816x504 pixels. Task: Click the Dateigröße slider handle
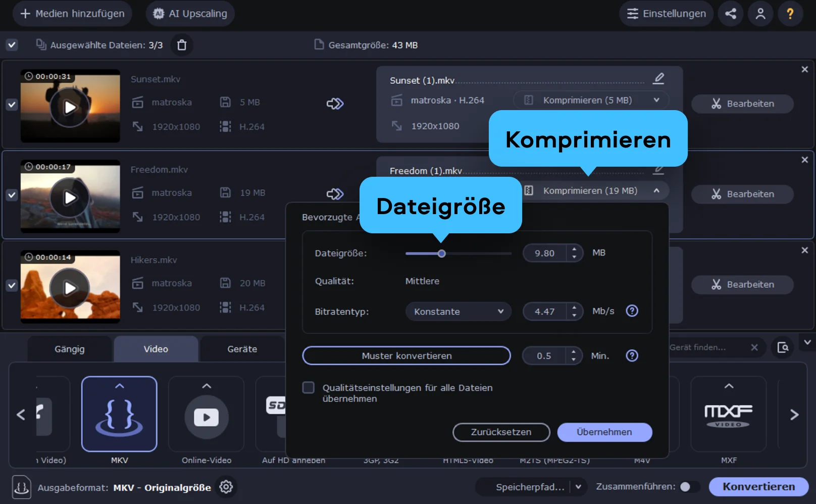(442, 254)
